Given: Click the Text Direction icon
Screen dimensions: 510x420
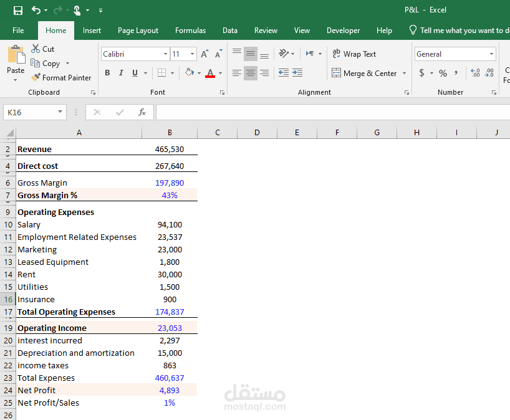Looking at the screenshot, I should (x=310, y=54).
